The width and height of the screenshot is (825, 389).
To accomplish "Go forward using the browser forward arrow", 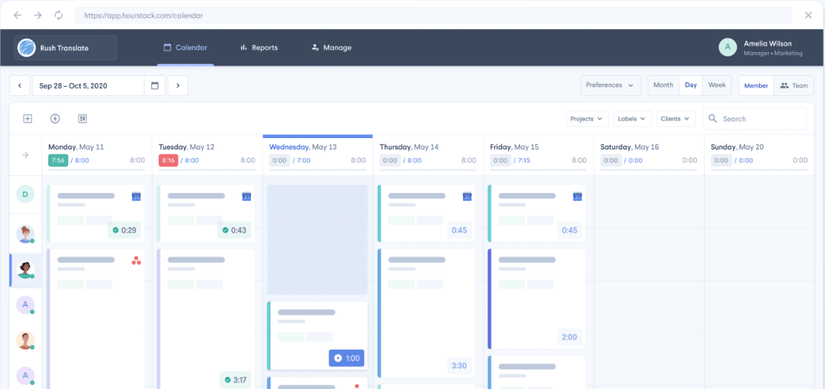I will pyautogui.click(x=38, y=15).
